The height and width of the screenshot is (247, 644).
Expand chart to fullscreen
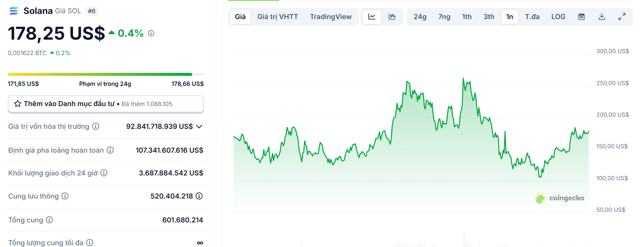tap(622, 17)
